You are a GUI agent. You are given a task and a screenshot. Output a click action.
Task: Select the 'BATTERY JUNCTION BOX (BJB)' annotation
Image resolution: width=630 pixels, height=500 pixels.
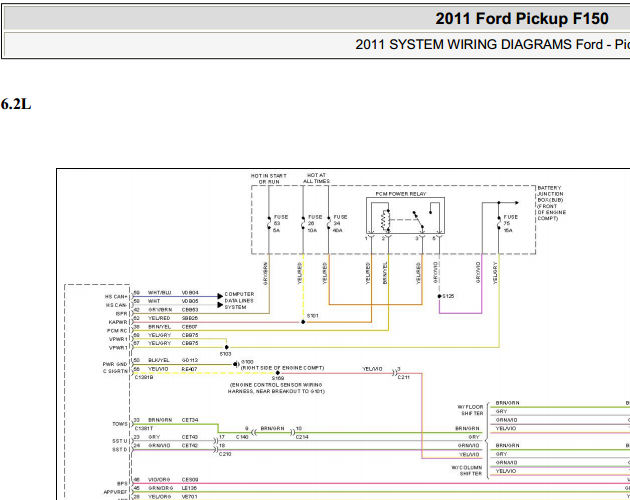click(x=551, y=203)
